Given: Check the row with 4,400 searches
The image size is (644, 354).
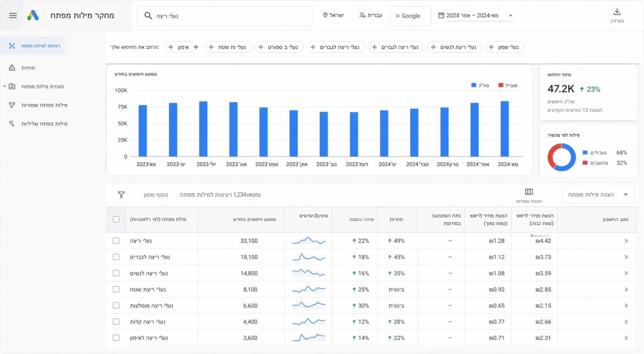Looking at the screenshot, I should [116, 321].
